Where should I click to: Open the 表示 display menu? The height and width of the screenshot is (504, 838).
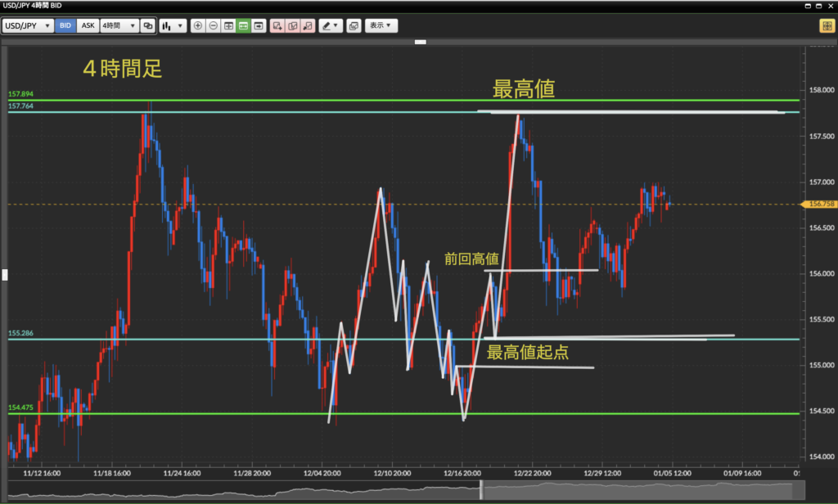381,25
